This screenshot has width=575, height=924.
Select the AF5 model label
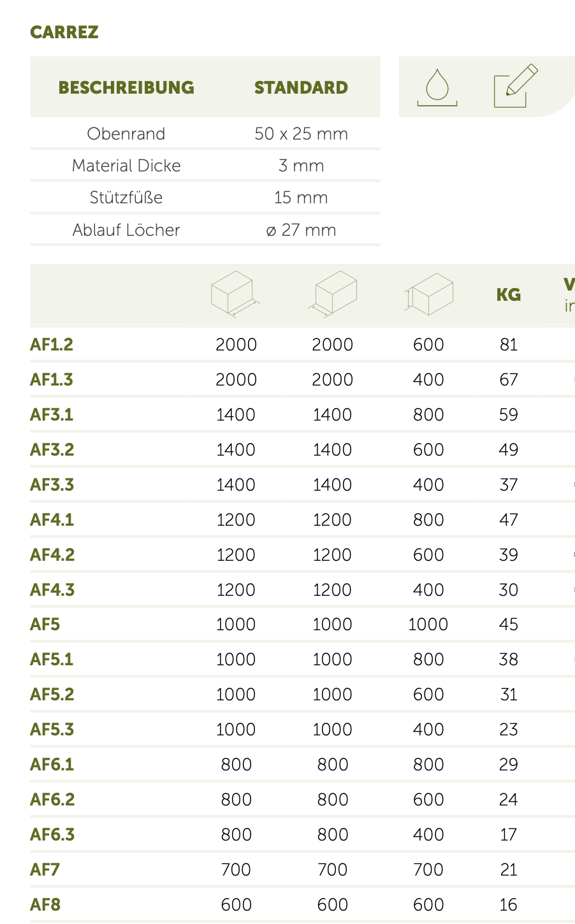point(45,624)
